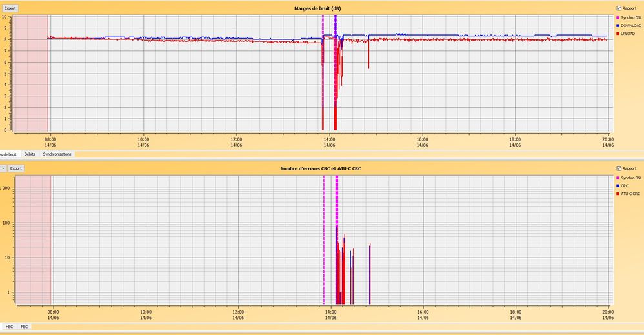Click Synchro DSL magenta swatch in top legend
644x335 pixels.
(x=618, y=17)
